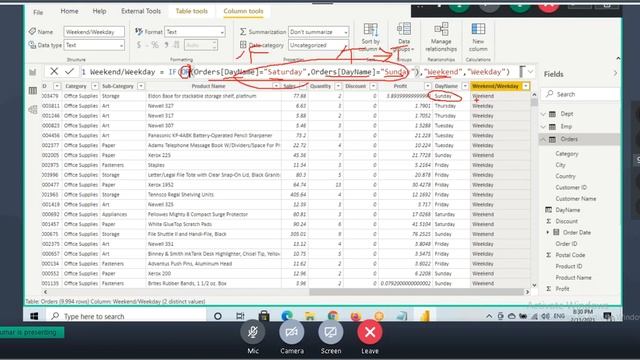Image resolution: width=640 pixels, height=360 pixels.
Task: Click the Leave call button
Action: [x=370, y=332]
